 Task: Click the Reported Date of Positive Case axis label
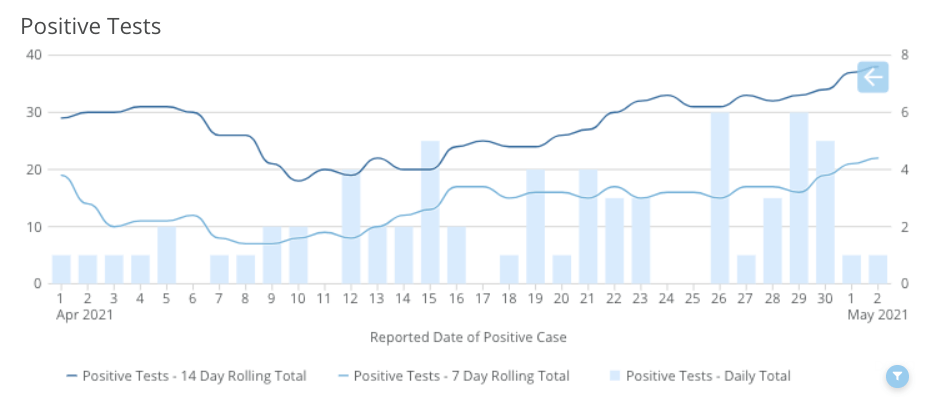[x=468, y=337]
